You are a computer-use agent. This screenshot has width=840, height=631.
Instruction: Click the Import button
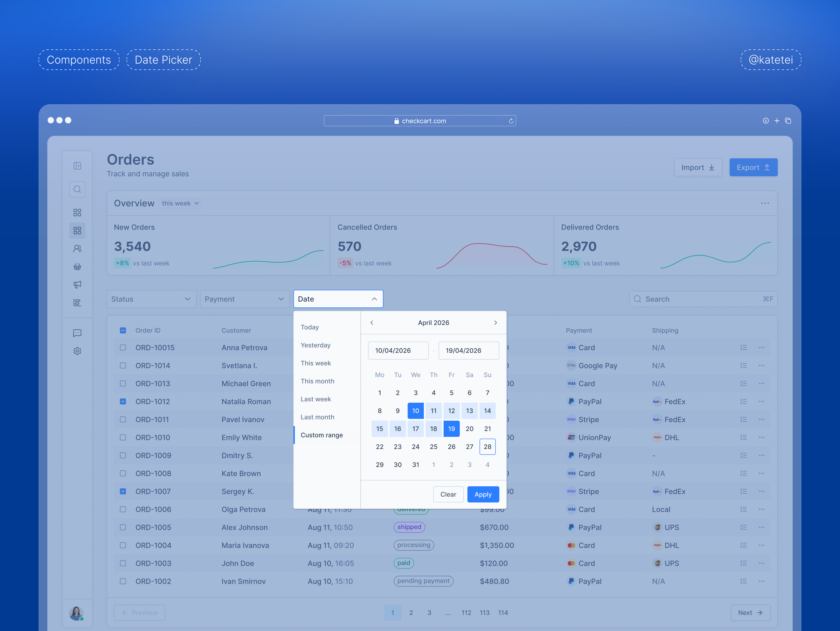point(698,167)
